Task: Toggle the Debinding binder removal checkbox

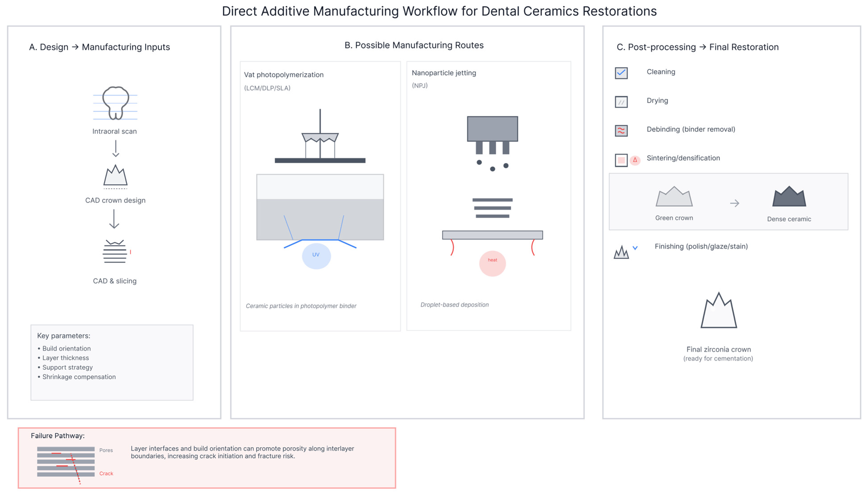Action: pos(621,131)
